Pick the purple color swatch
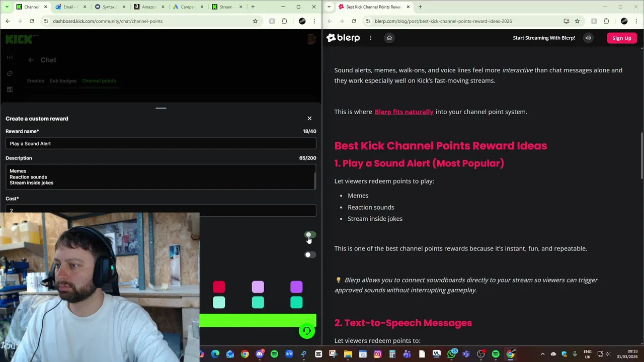 (x=296, y=287)
